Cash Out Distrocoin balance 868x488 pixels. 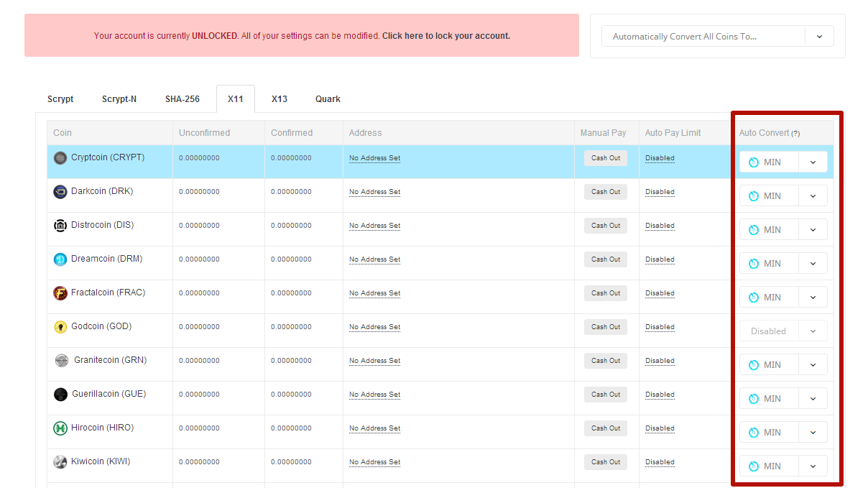tap(606, 226)
